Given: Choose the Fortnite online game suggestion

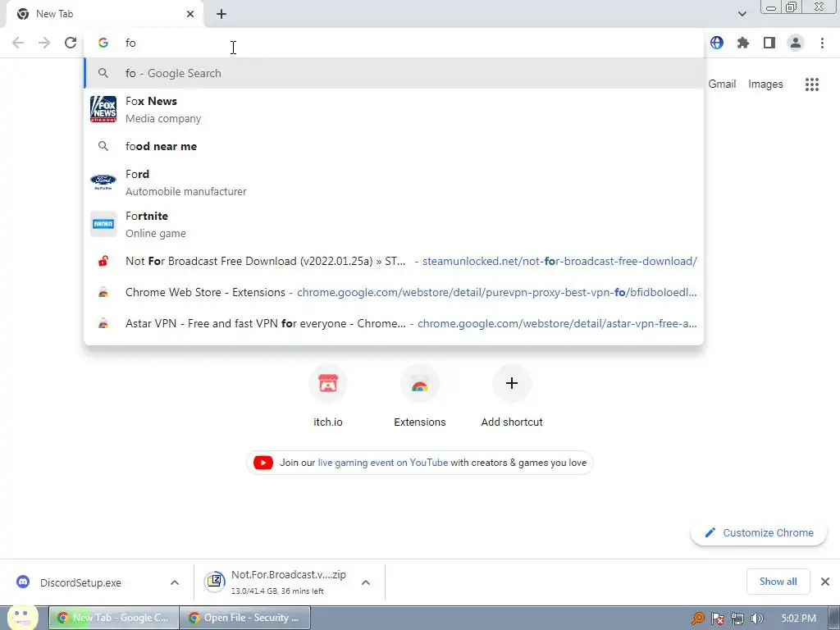Looking at the screenshot, I should coord(394,224).
